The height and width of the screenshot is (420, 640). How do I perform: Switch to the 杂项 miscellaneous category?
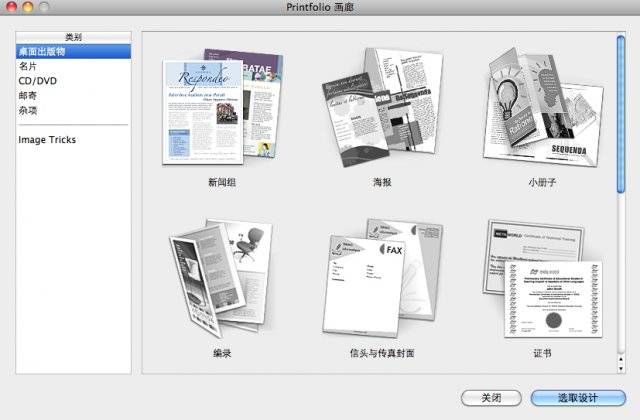28,111
